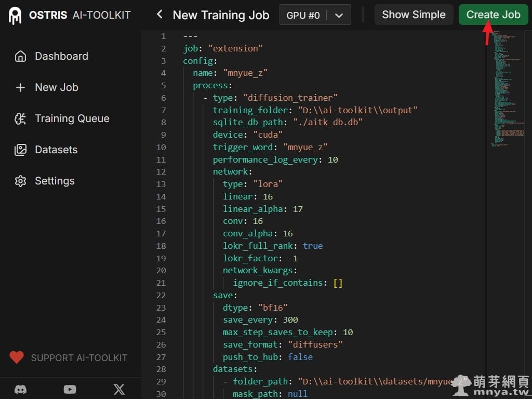The width and height of the screenshot is (532, 399).
Task: Open the YouTube icon link
Action: click(x=70, y=389)
